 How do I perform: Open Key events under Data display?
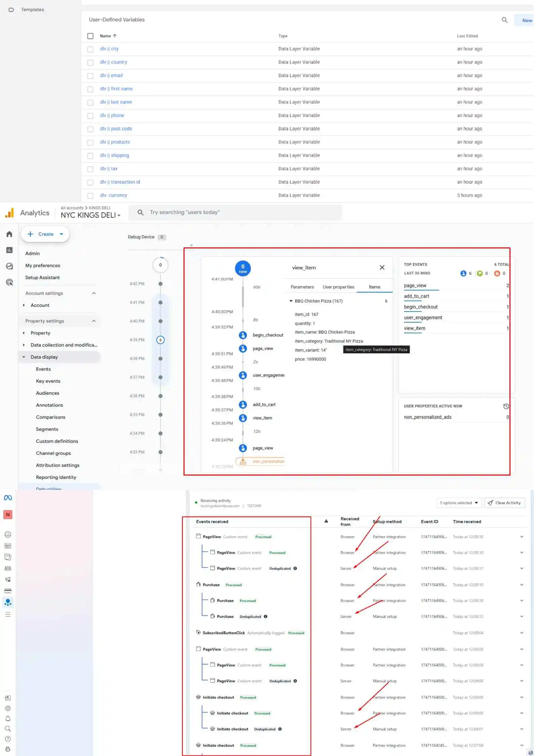click(x=48, y=381)
